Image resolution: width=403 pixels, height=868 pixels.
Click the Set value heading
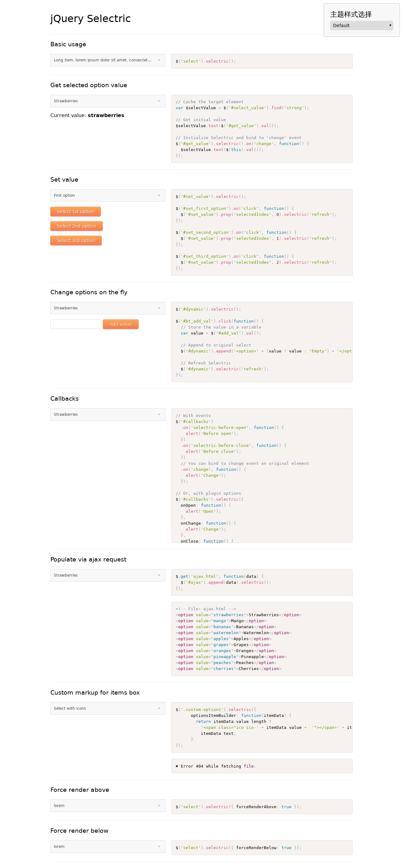(x=64, y=180)
